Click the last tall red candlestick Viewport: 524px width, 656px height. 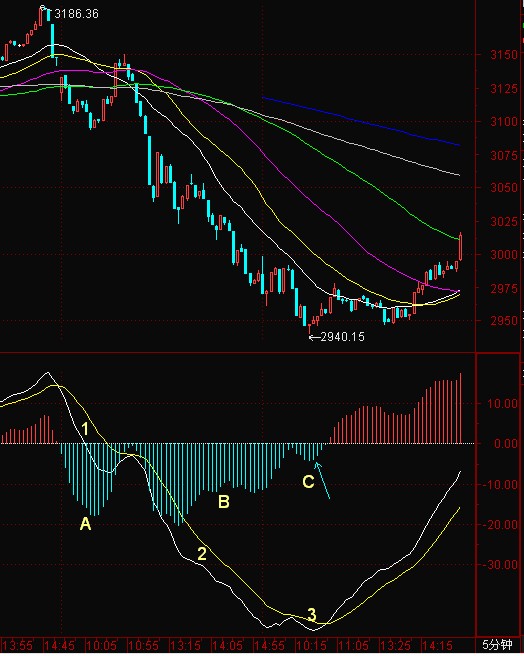coord(461,247)
